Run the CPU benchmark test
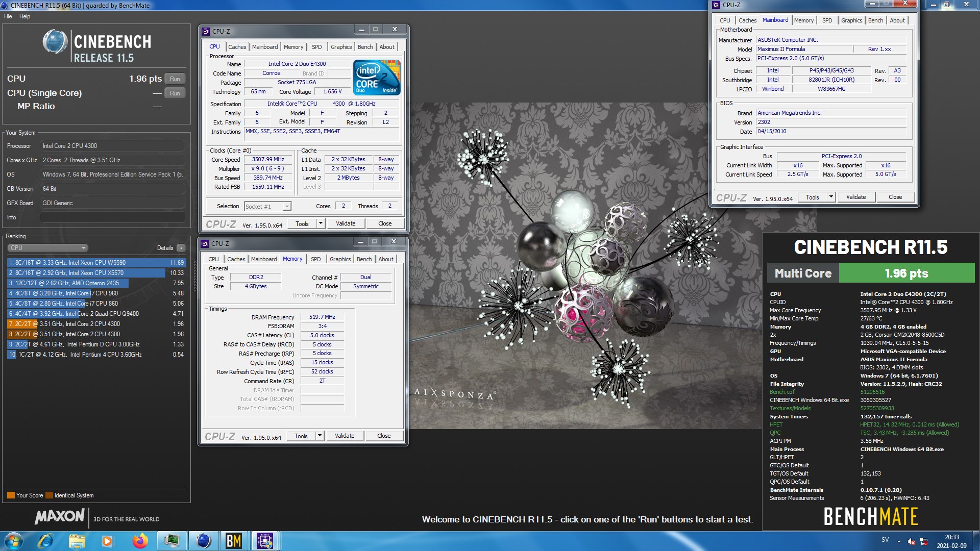Viewport: 980px width, 551px height. [175, 79]
